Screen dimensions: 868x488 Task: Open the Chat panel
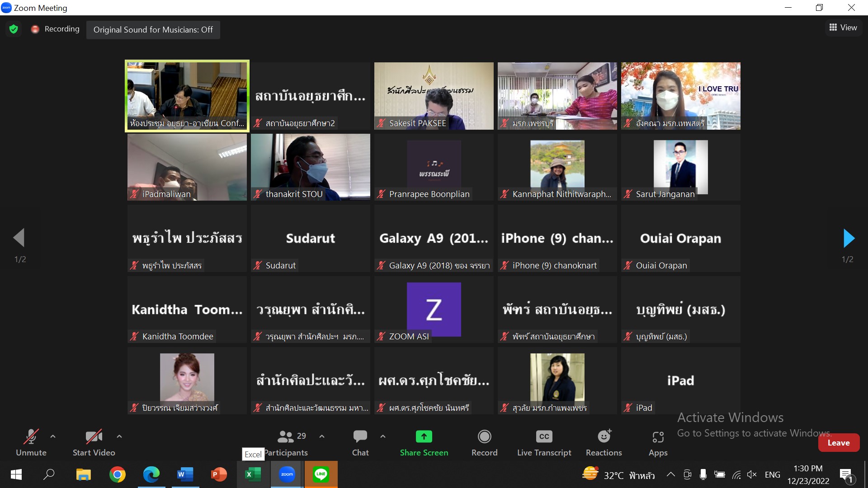pos(360,443)
